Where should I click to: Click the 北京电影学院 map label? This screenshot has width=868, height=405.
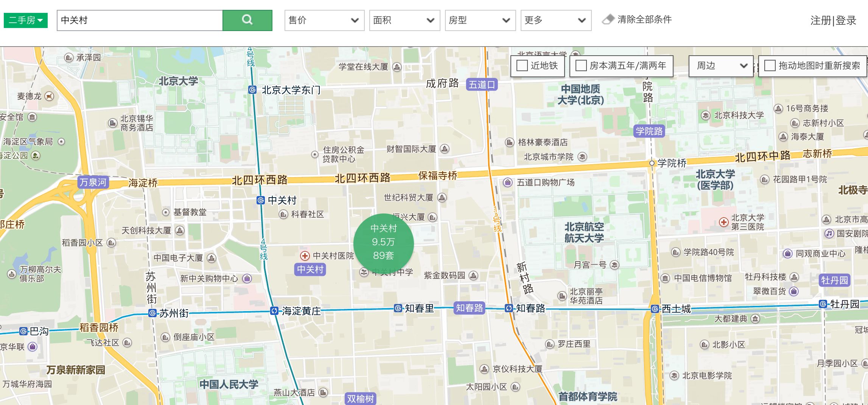[707, 375]
